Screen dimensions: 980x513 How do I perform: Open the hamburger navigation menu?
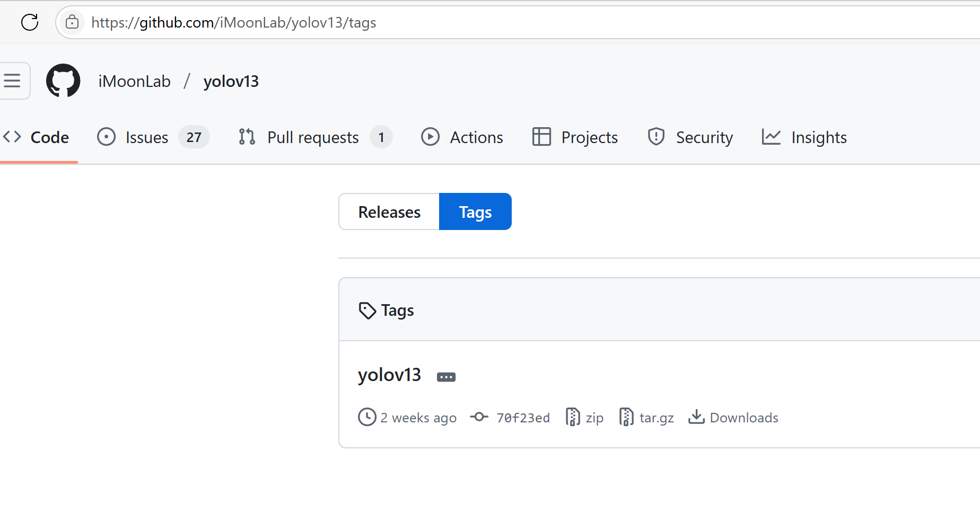(12, 81)
